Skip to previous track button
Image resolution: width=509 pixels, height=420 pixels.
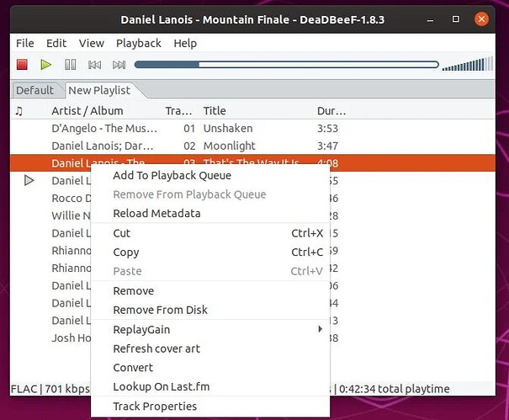pyautogui.click(x=95, y=65)
